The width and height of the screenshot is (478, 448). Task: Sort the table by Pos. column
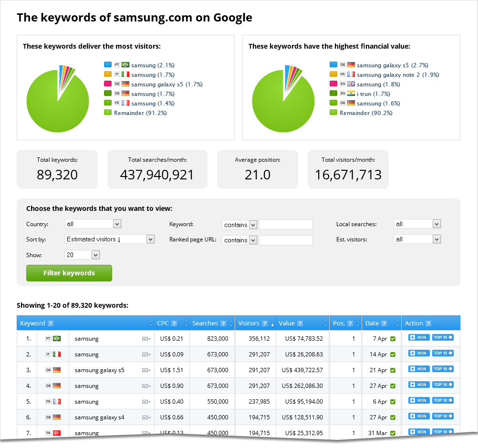(x=358, y=323)
